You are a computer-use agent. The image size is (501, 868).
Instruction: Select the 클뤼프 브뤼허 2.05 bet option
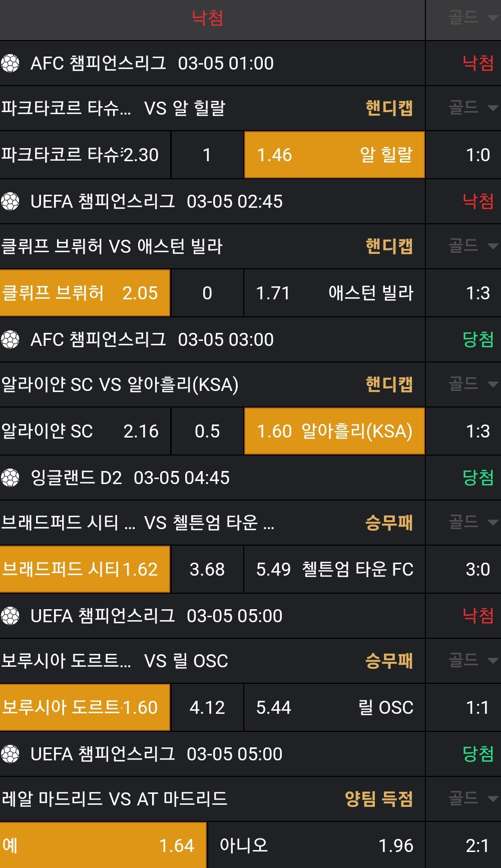[x=85, y=293]
